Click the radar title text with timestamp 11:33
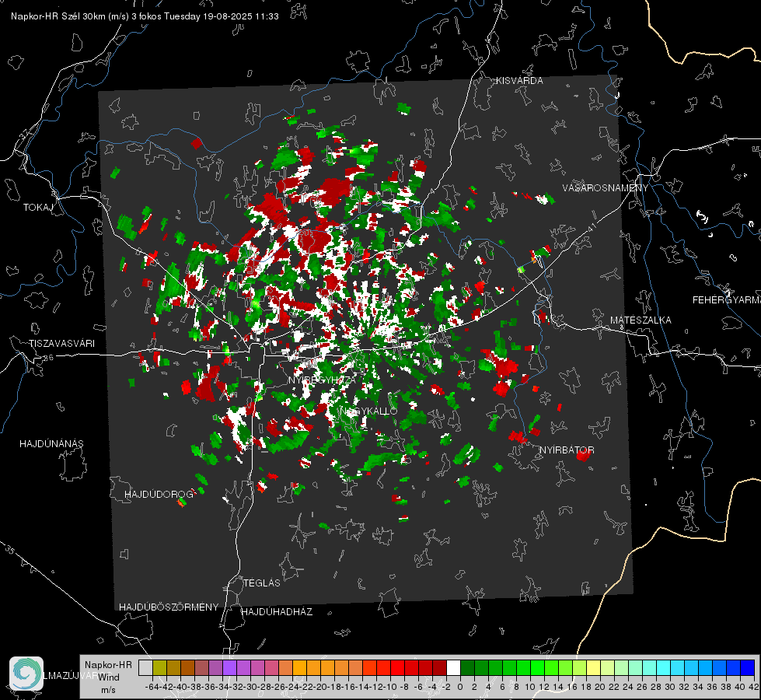 pyautogui.click(x=145, y=16)
